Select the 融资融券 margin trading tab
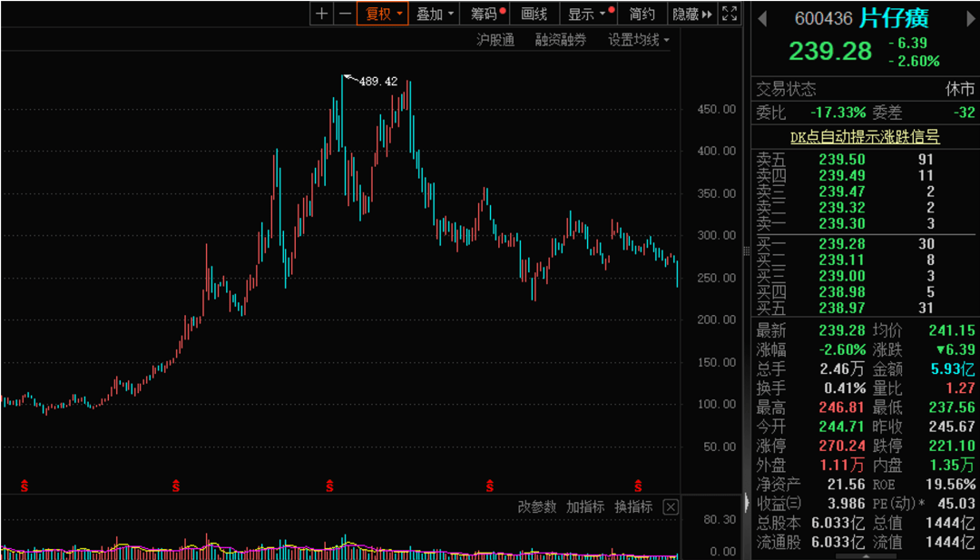Viewport: 980px width, 560px height. (x=561, y=40)
